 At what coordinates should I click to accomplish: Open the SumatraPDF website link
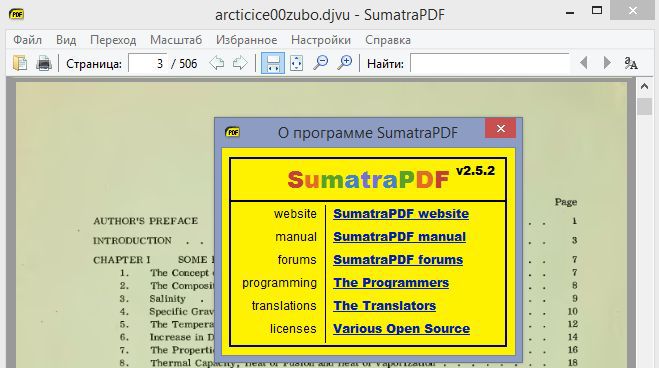click(x=401, y=213)
